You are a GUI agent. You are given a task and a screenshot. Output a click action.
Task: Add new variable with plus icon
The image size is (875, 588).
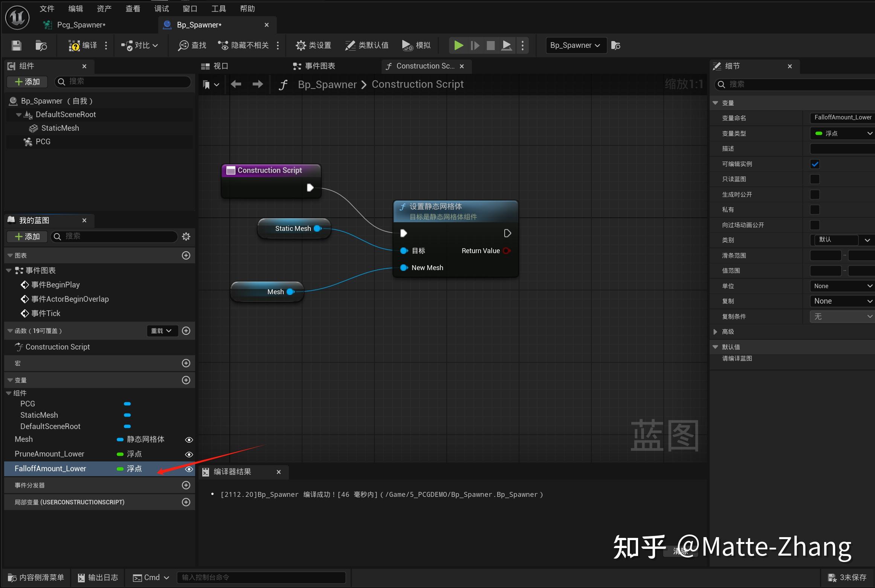pos(186,380)
